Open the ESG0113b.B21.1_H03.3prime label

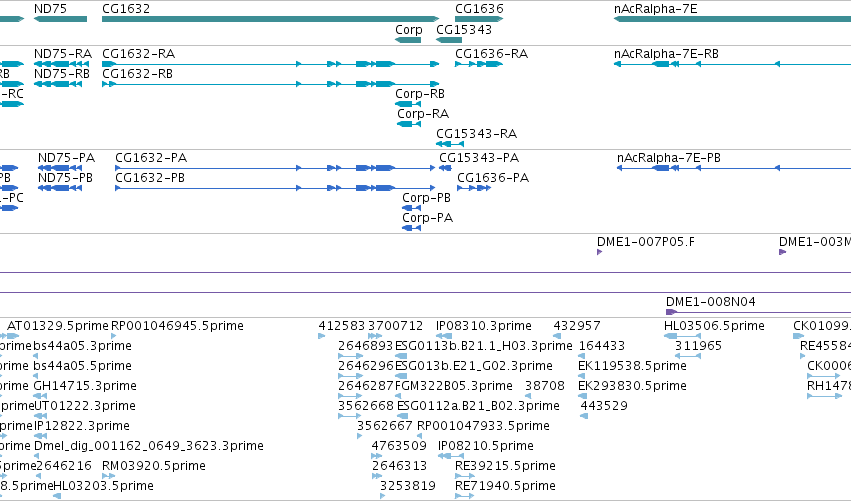click(x=484, y=346)
